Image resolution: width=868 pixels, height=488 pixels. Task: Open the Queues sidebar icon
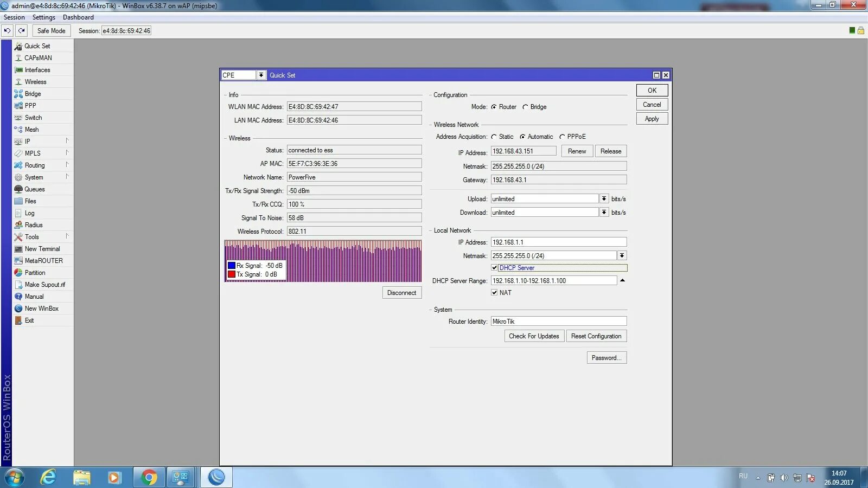[x=18, y=189]
